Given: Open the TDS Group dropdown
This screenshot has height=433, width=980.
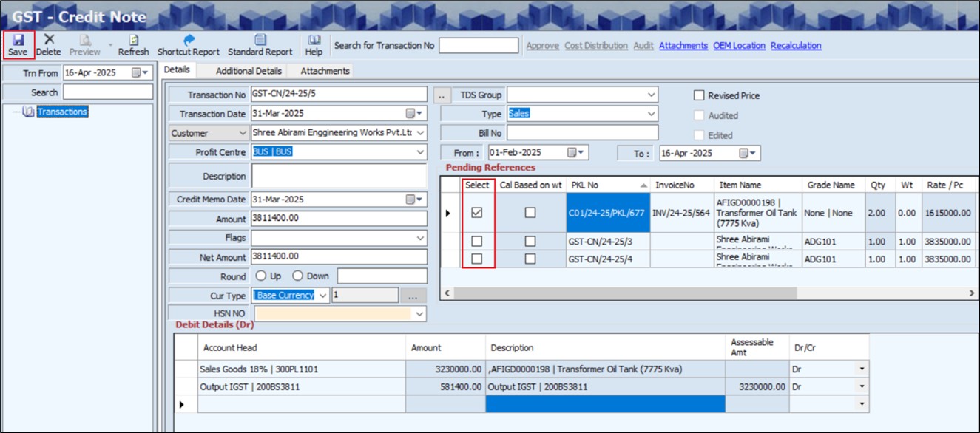Looking at the screenshot, I should 651,95.
